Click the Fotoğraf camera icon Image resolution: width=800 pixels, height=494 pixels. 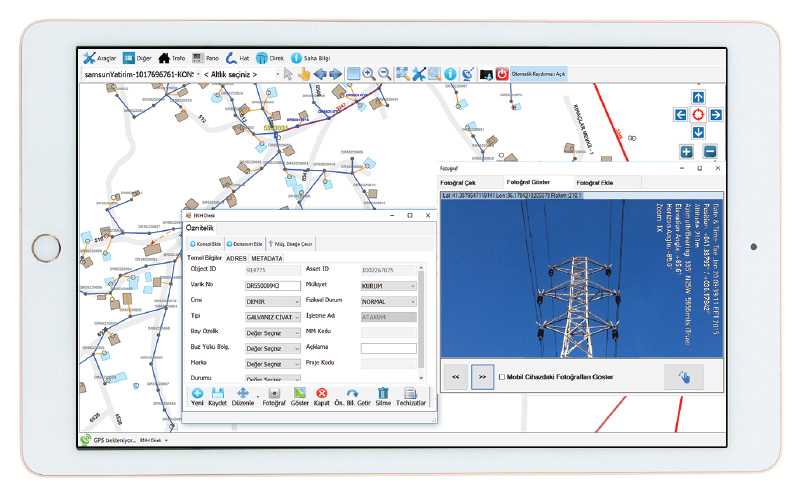274,397
